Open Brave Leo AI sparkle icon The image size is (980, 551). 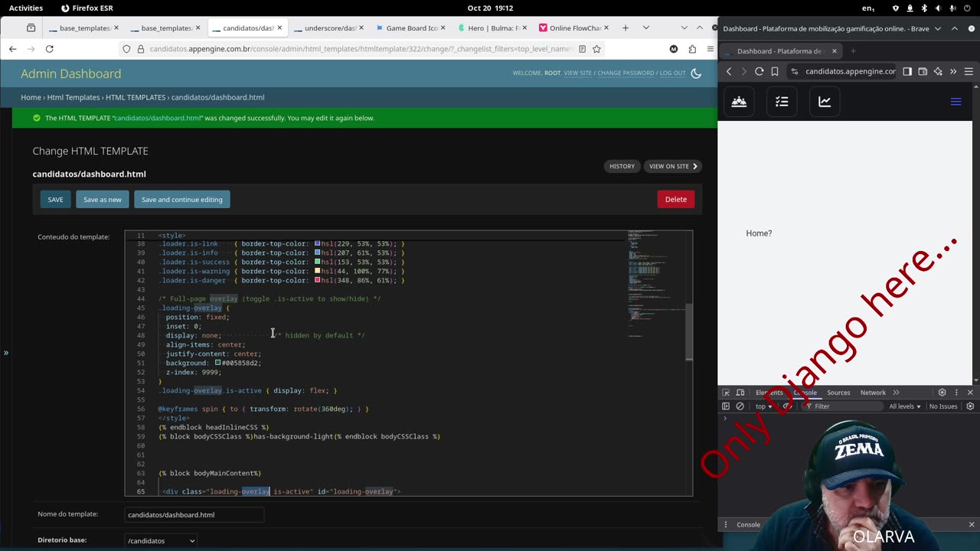pyautogui.click(x=938, y=71)
